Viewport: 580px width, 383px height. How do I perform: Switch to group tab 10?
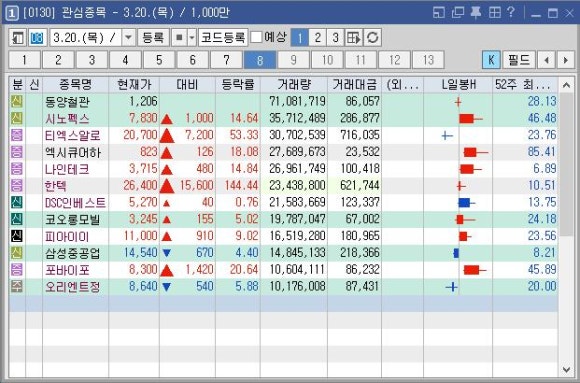point(327,60)
